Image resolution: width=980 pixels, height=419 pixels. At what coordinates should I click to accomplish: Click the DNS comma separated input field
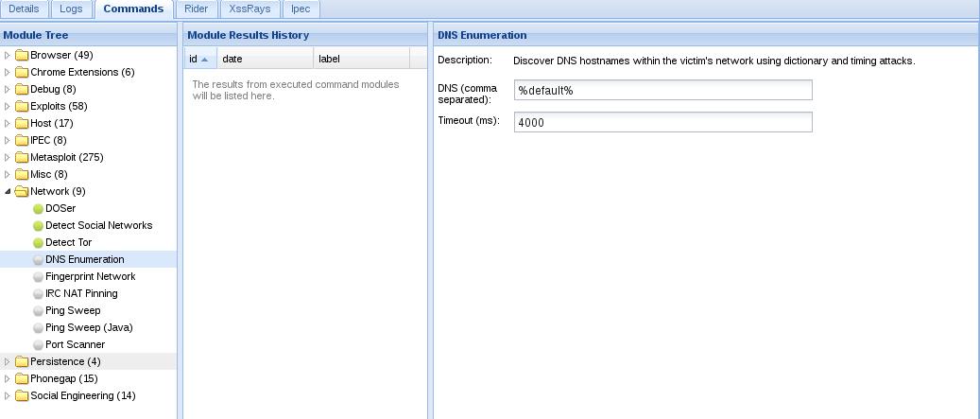click(x=662, y=90)
